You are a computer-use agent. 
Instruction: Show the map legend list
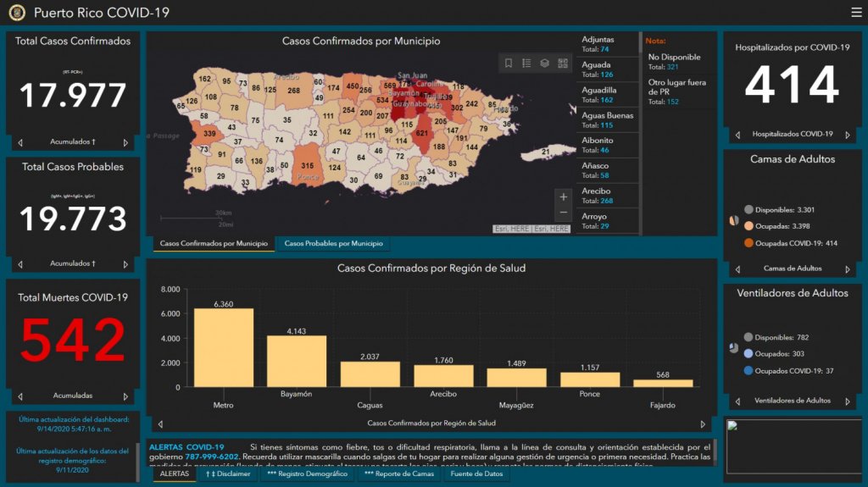(526, 64)
